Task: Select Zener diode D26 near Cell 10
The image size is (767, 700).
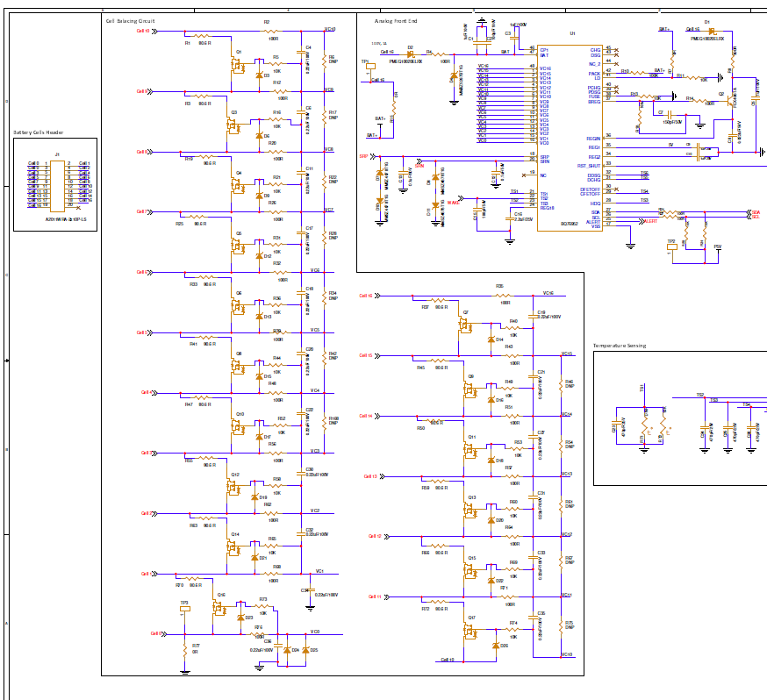Action: (x=496, y=646)
